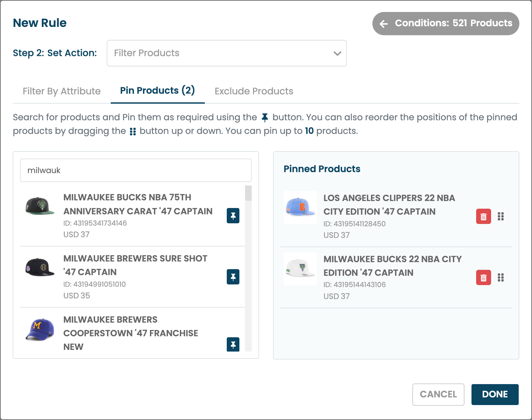Click the Los Angeles Clippers 22 NBA title
The image size is (532, 420).
[x=389, y=205]
